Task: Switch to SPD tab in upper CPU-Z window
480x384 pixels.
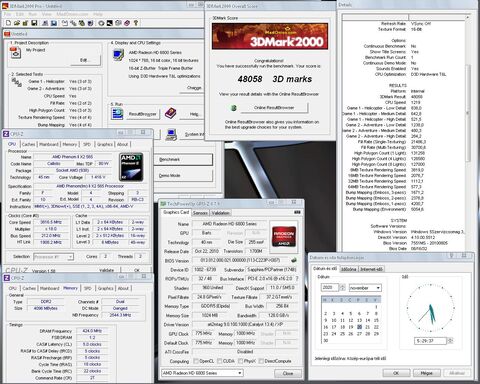Action: click(x=87, y=144)
